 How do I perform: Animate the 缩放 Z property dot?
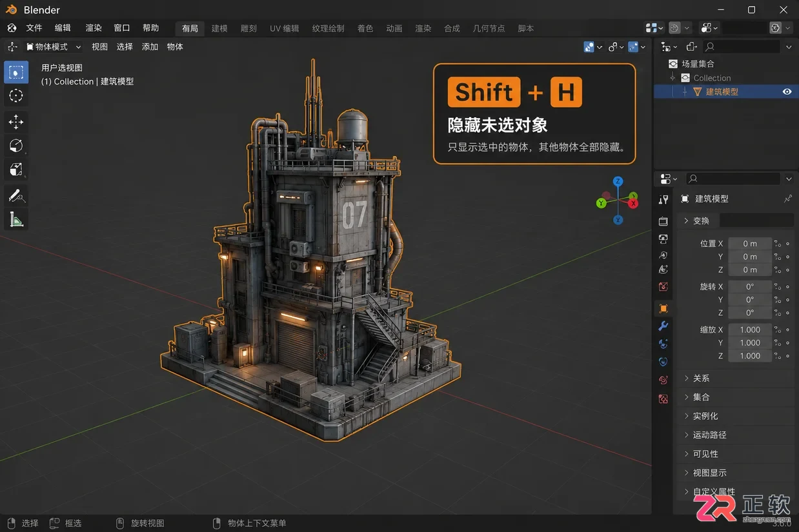point(787,356)
